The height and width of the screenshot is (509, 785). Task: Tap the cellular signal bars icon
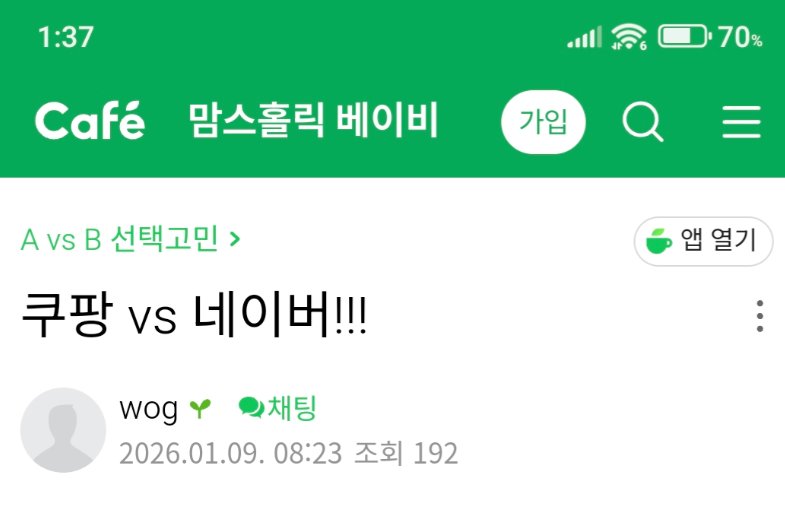coord(584,38)
